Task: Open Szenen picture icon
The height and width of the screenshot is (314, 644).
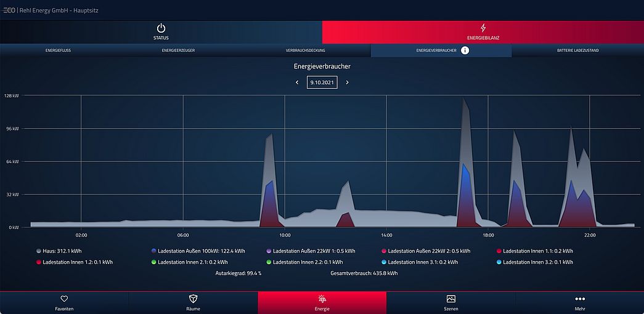Action: (450, 299)
